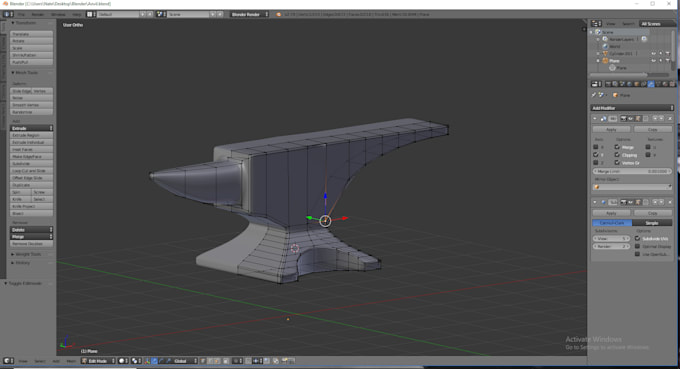This screenshot has width=680, height=369.
Task: Toggle Subdivide UVs checkbox
Action: 638,238
